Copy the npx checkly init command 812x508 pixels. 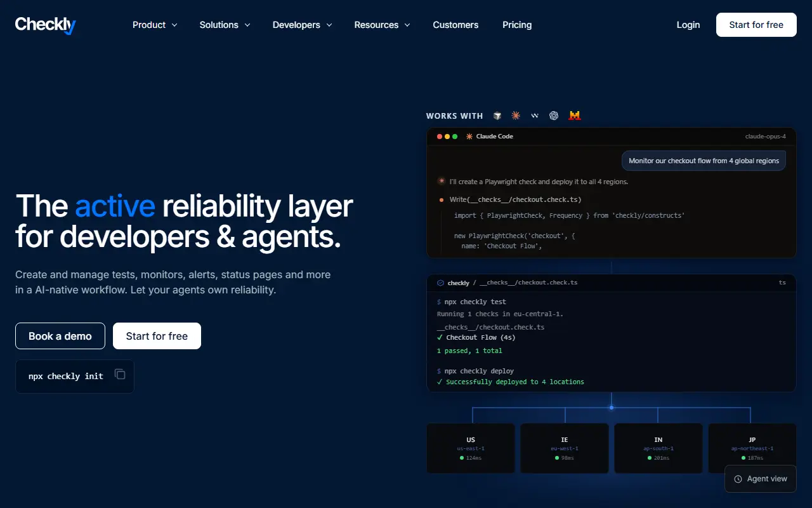120,375
